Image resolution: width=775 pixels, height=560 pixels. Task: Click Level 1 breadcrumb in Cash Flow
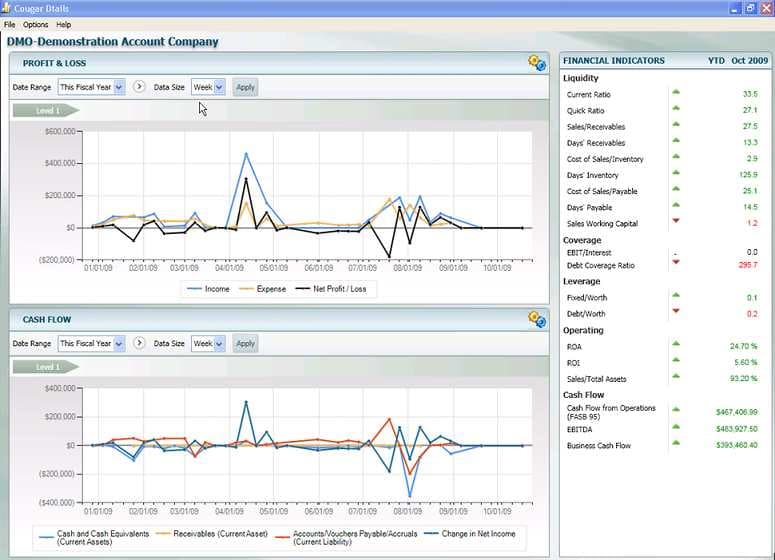[45, 367]
